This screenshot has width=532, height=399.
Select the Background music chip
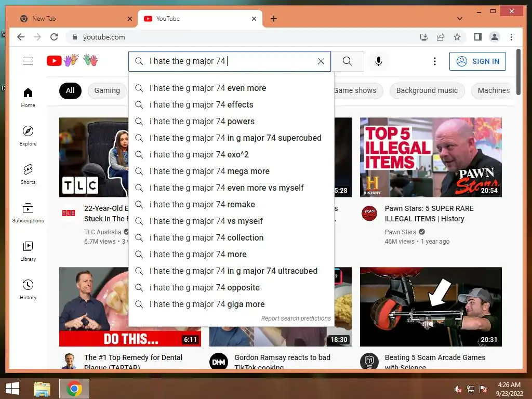pyautogui.click(x=427, y=90)
